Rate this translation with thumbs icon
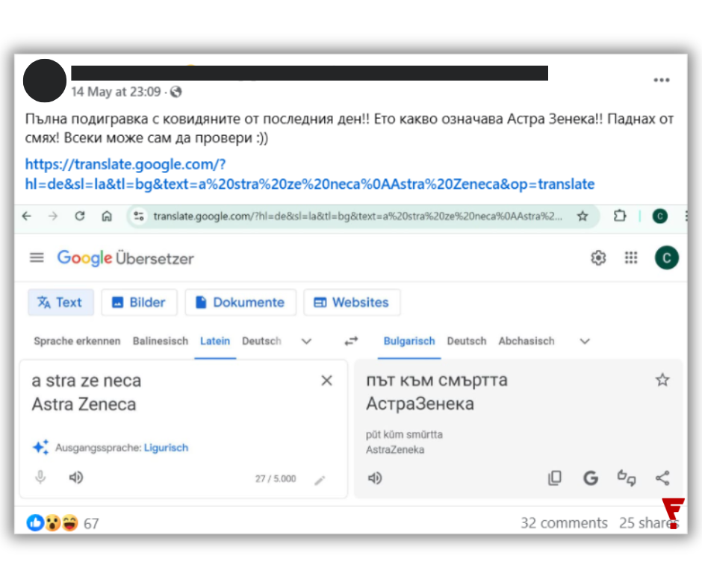 [x=627, y=478]
